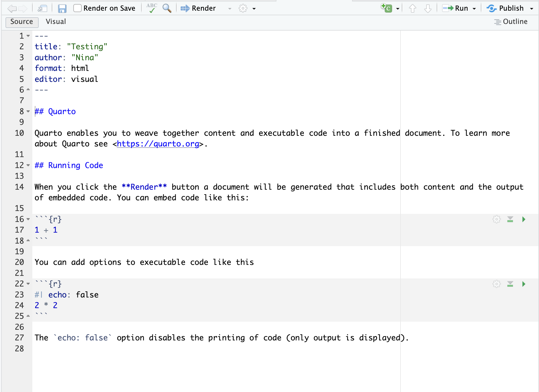Collapse the first R chunk fold arrow
The height and width of the screenshot is (392, 539).
tap(28, 219)
